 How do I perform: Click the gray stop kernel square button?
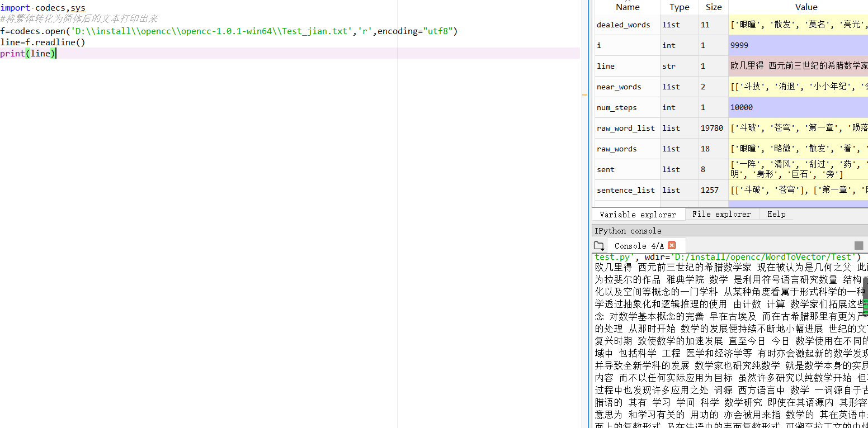(x=858, y=246)
